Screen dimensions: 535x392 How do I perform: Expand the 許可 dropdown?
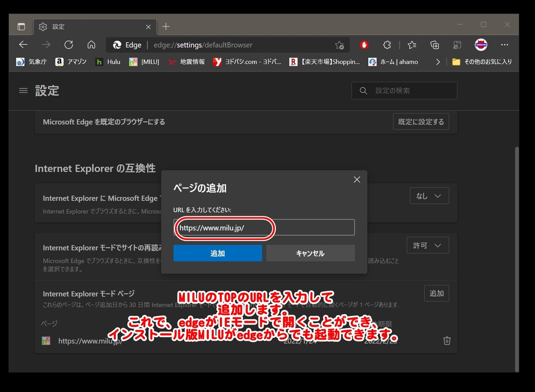coord(427,245)
